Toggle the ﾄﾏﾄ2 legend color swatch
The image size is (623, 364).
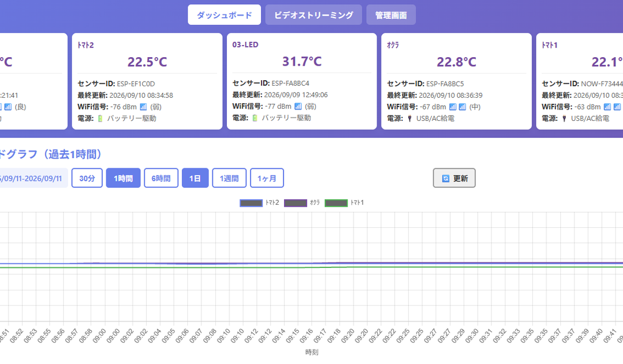tap(251, 203)
